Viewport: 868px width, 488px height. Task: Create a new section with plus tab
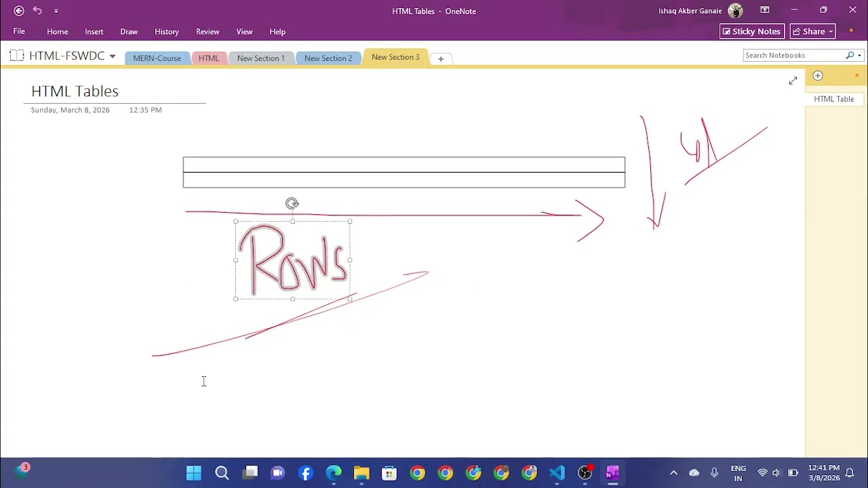pyautogui.click(x=441, y=59)
